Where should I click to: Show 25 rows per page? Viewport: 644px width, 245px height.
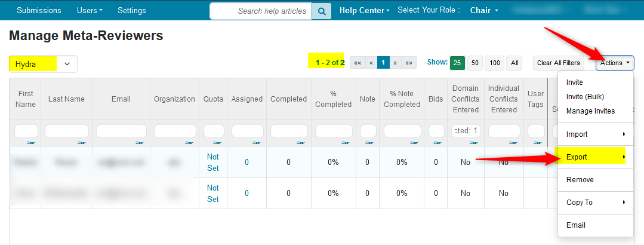pos(457,63)
